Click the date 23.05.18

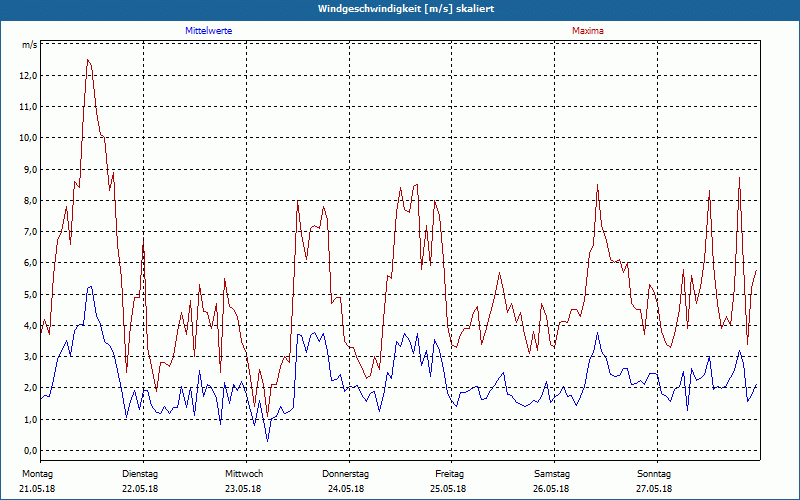[x=243, y=489]
